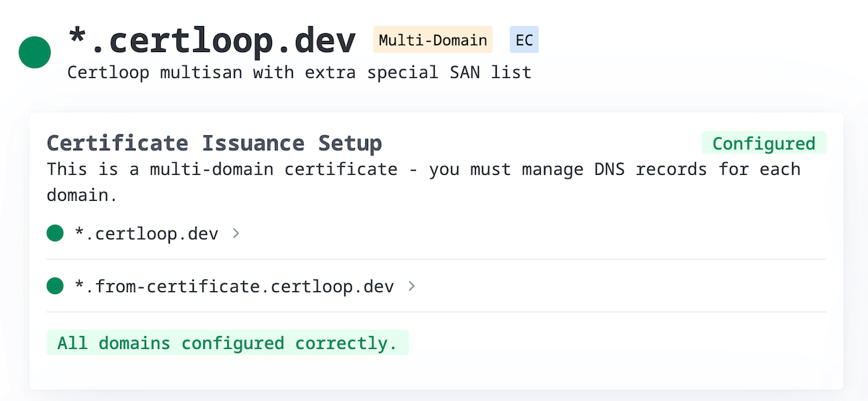Click the *.certloop.dev page heading
Viewport: 868px width, 401px height.
click(x=212, y=40)
